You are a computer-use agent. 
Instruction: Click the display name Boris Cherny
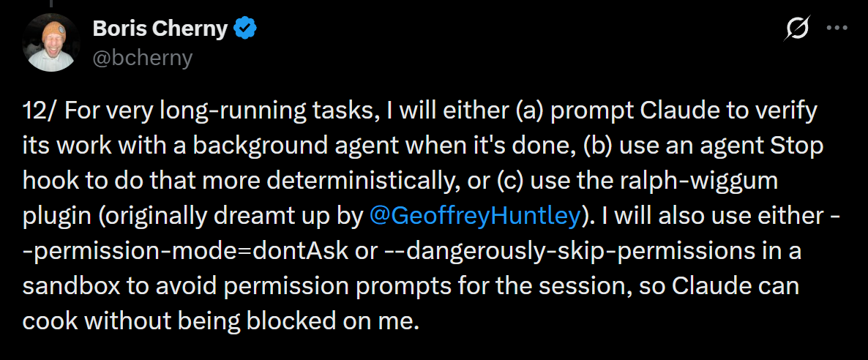(161, 29)
